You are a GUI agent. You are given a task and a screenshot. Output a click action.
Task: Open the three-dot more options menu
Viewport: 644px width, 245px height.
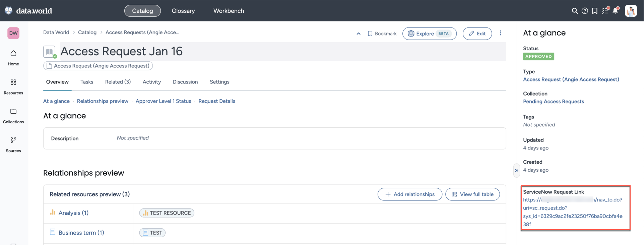point(501,33)
